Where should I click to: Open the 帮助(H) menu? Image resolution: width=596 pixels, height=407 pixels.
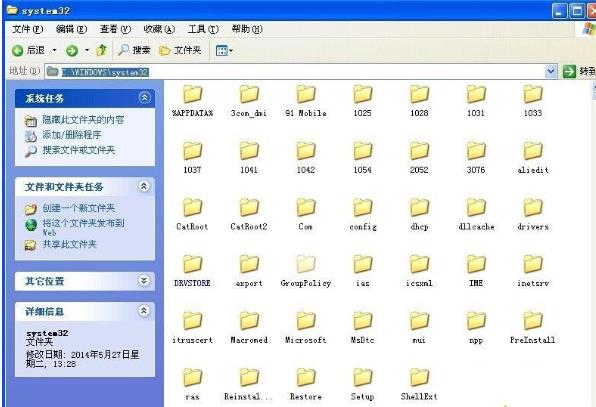click(247, 29)
